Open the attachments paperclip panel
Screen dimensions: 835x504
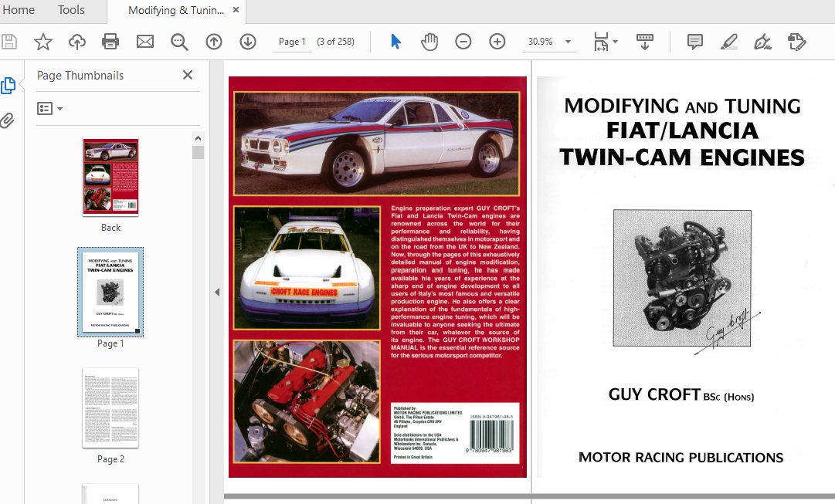(x=7, y=120)
